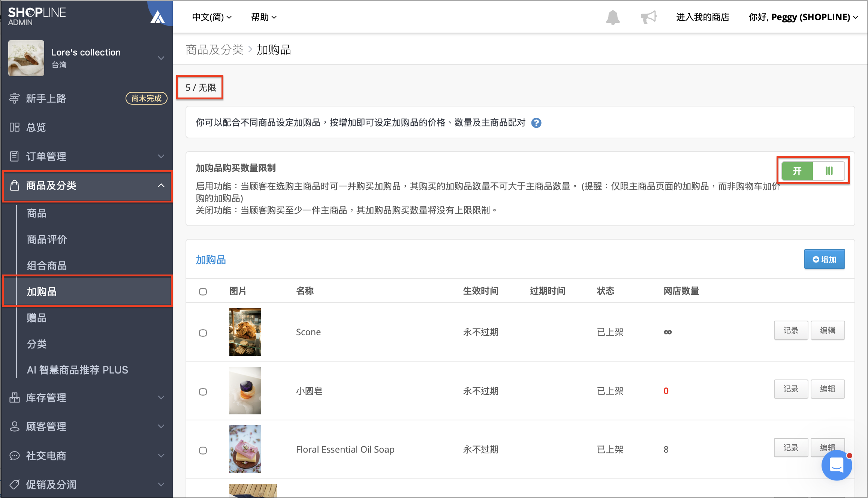This screenshot has height=498, width=868.
Task: Expand the Lore's collection store switcher
Action: (x=161, y=58)
